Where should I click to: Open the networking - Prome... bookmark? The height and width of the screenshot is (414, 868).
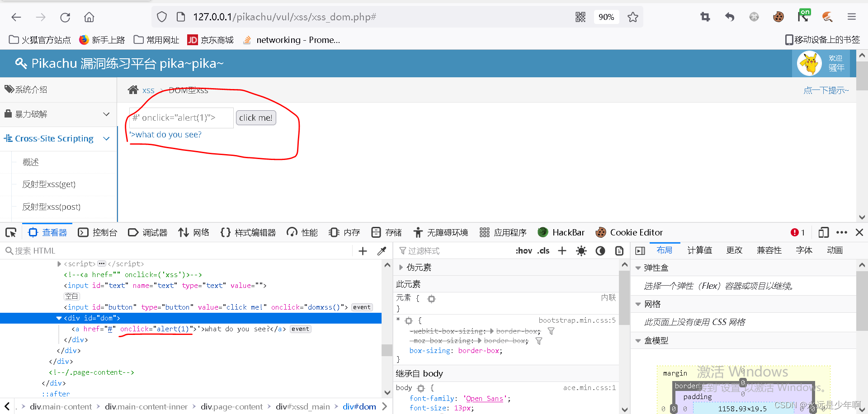[x=292, y=40]
